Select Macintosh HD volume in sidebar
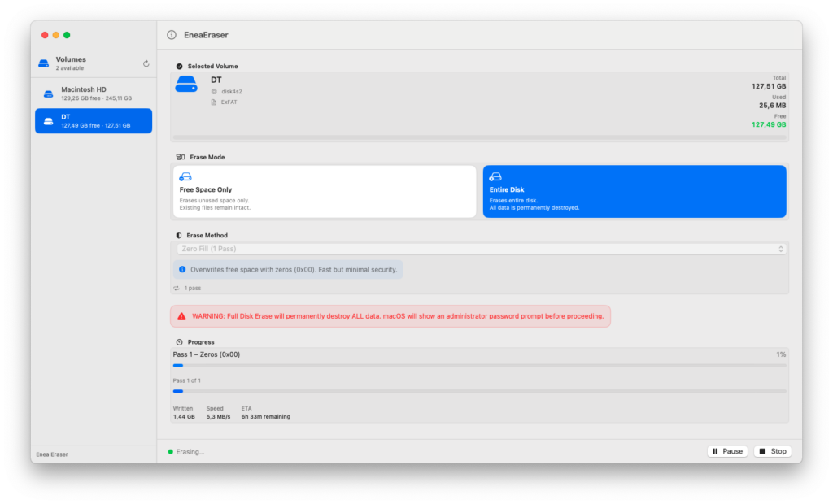The image size is (833, 504). pyautogui.click(x=94, y=94)
